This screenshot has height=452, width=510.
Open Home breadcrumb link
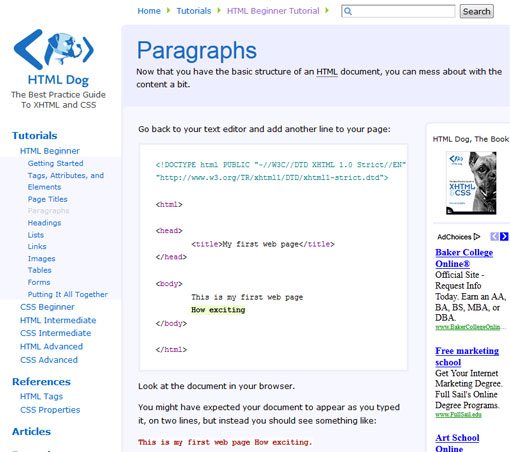(x=149, y=11)
